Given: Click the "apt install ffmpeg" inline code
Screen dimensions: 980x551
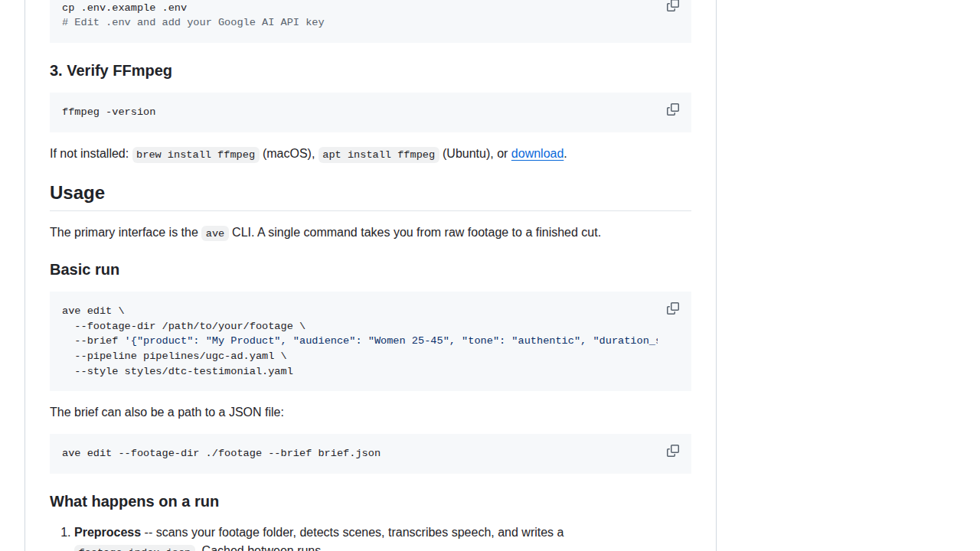Looking at the screenshot, I should point(378,155).
